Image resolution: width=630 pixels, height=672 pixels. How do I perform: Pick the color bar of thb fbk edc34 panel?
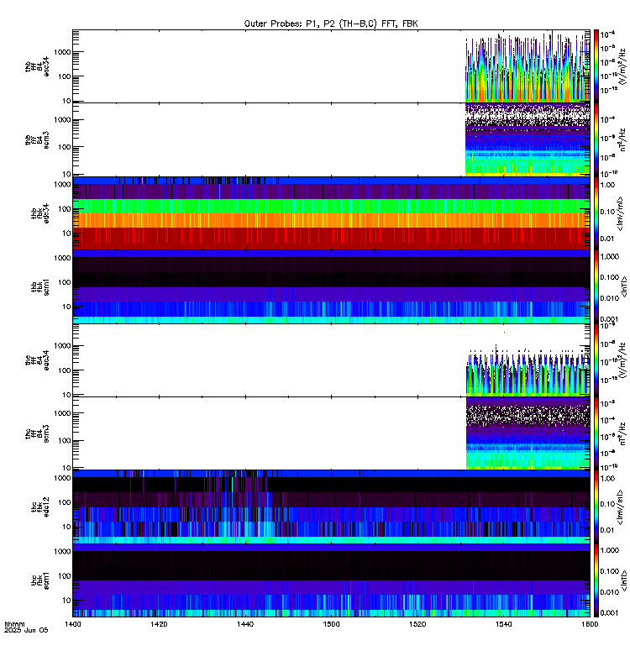pos(596,213)
